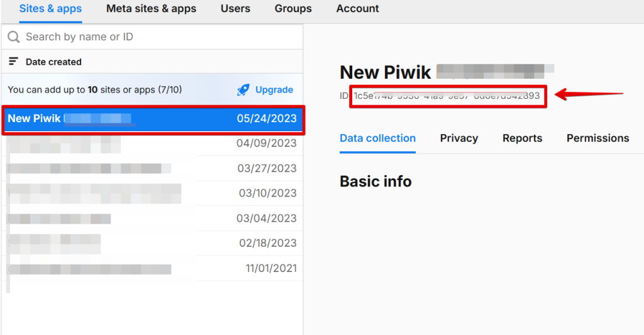Open the Date created sort option
This screenshot has width=644, height=335.
click(53, 62)
